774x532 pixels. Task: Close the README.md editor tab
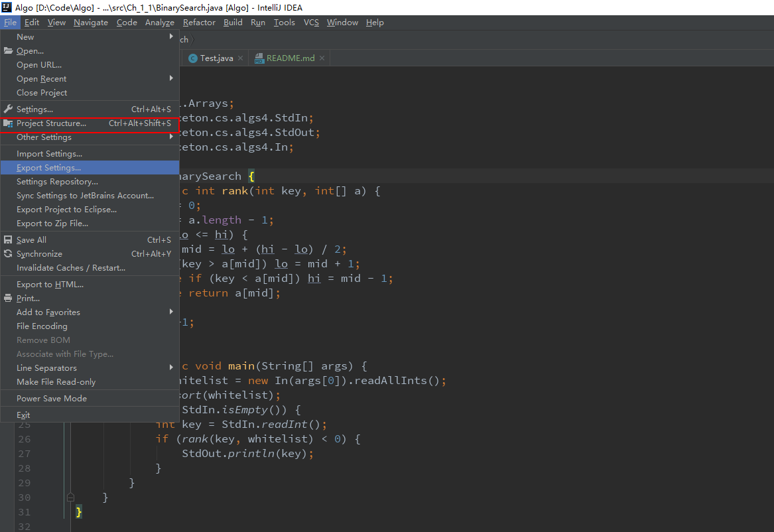click(x=322, y=58)
